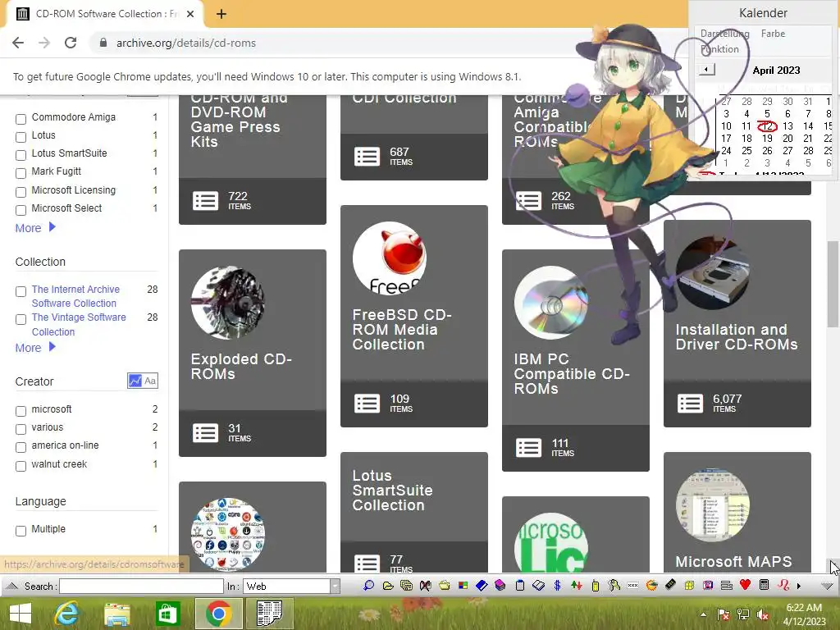Click the calculator icon in desk toolbar
Viewport: 840px width, 630px height.
pos(765,585)
